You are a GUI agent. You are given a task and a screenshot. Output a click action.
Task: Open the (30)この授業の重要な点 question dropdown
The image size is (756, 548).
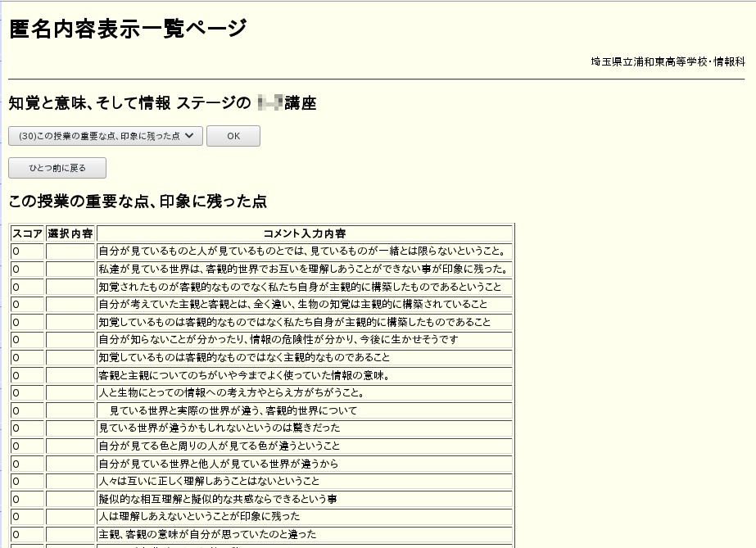pyautogui.click(x=106, y=136)
